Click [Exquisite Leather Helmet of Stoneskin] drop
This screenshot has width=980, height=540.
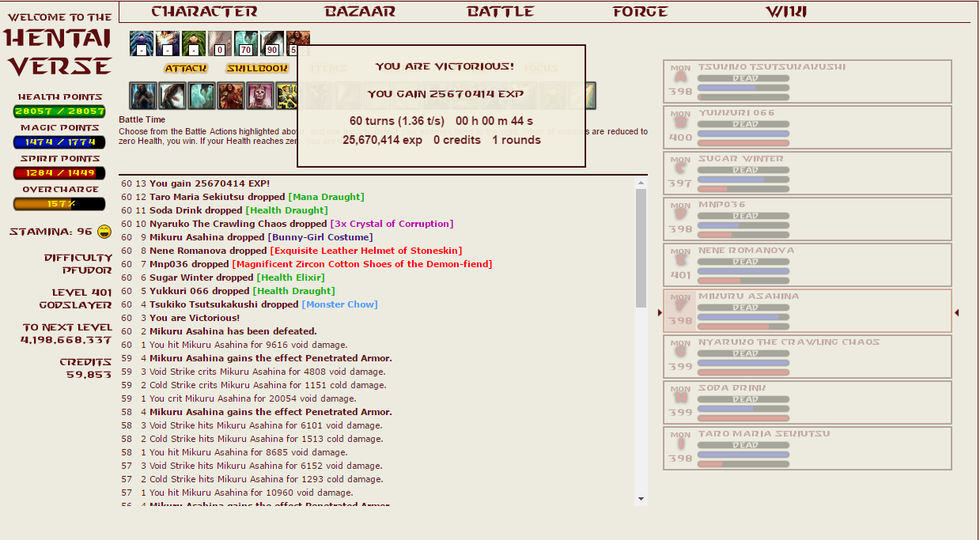366,251
